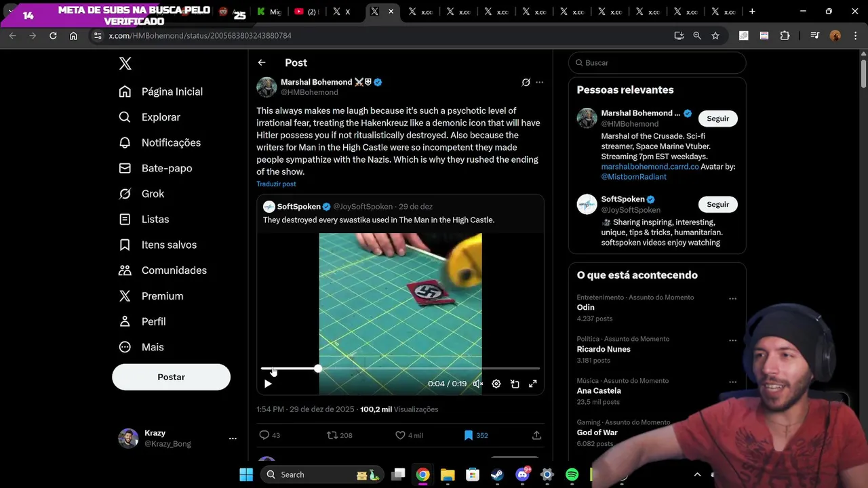This screenshot has width=868, height=488.
Task: Repost the post with 208 reposts
Action: 332,435
